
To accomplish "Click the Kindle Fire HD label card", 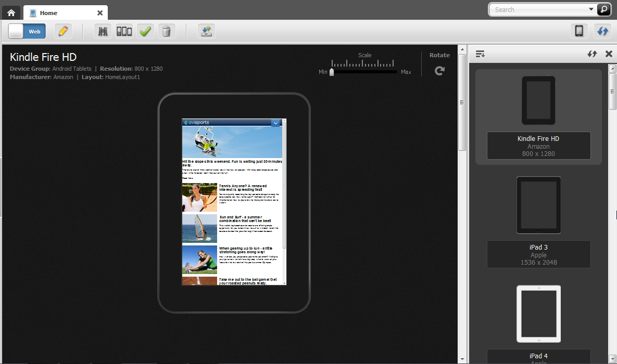I will click(538, 146).
